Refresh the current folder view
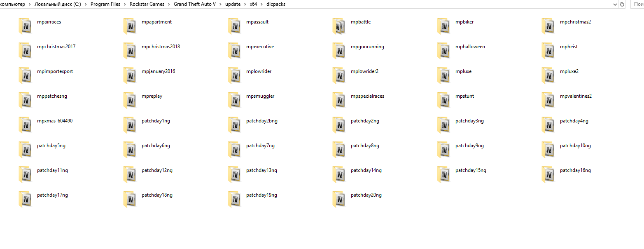Image resolution: width=644 pixels, height=249 pixels. click(x=622, y=4)
